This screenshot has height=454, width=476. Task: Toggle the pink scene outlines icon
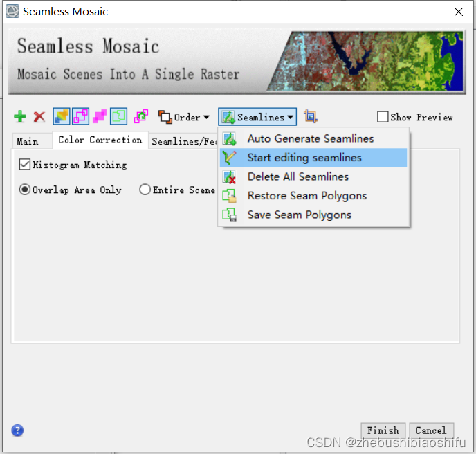pos(80,116)
